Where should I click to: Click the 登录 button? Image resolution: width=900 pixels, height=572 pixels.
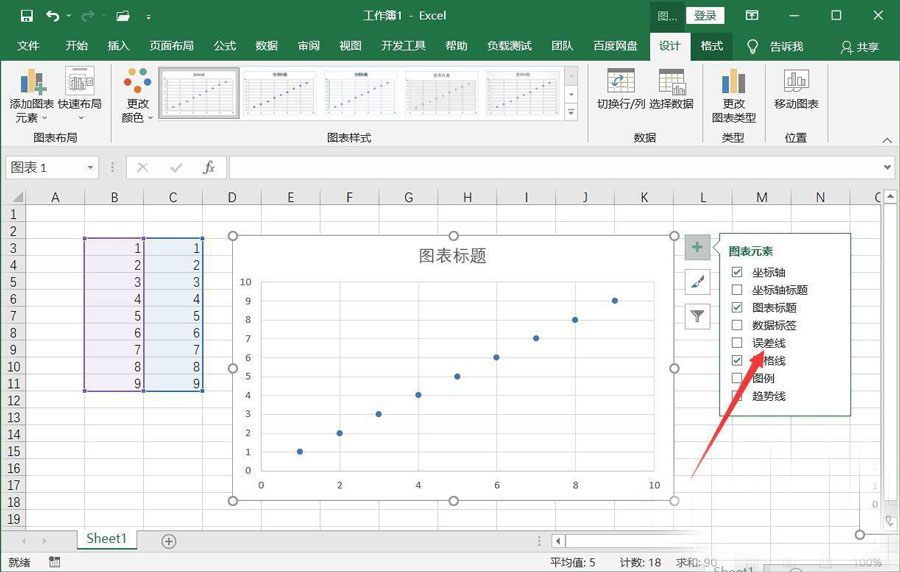(706, 15)
